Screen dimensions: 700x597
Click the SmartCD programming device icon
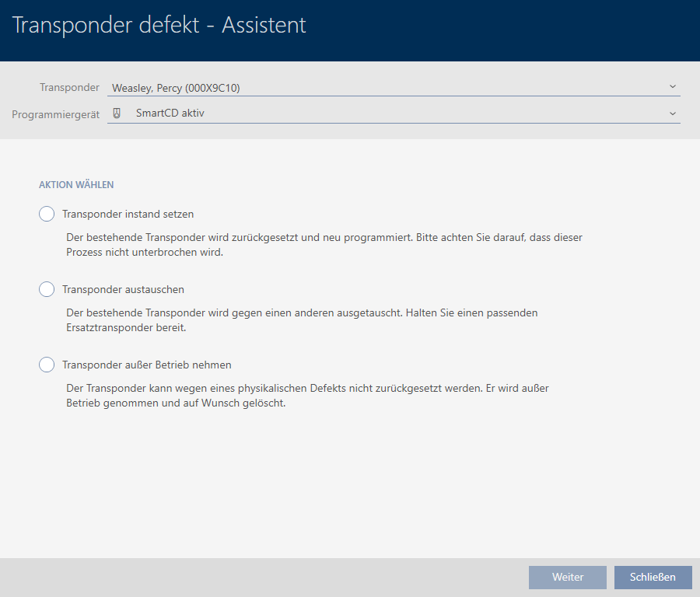[x=117, y=113]
